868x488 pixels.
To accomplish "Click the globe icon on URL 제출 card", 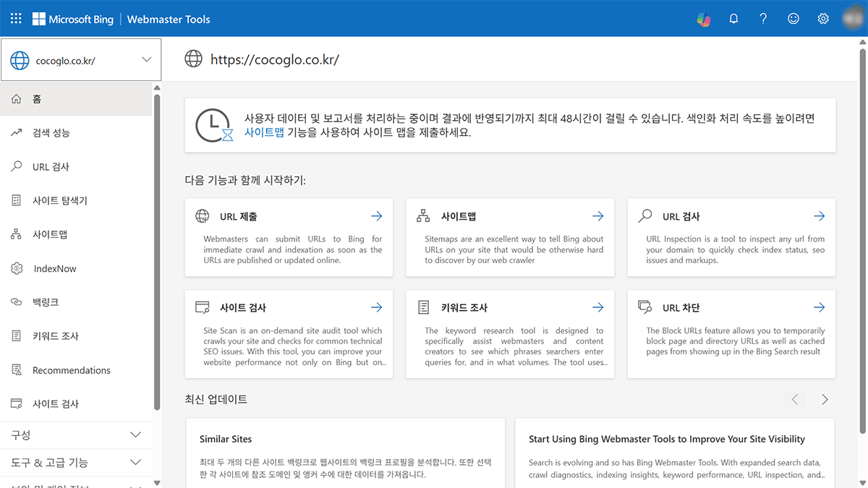I will point(203,216).
